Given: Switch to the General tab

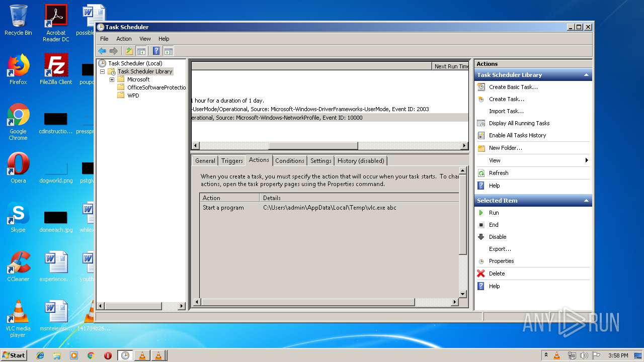Looking at the screenshot, I should click(205, 161).
